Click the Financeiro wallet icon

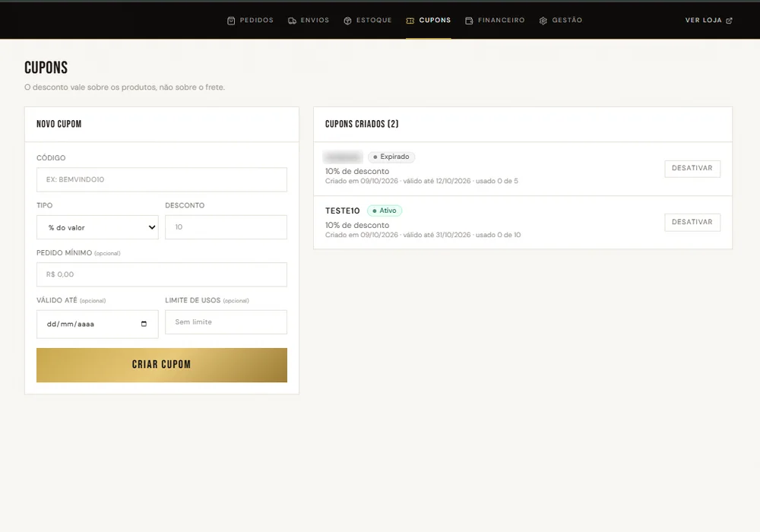point(469,21)
